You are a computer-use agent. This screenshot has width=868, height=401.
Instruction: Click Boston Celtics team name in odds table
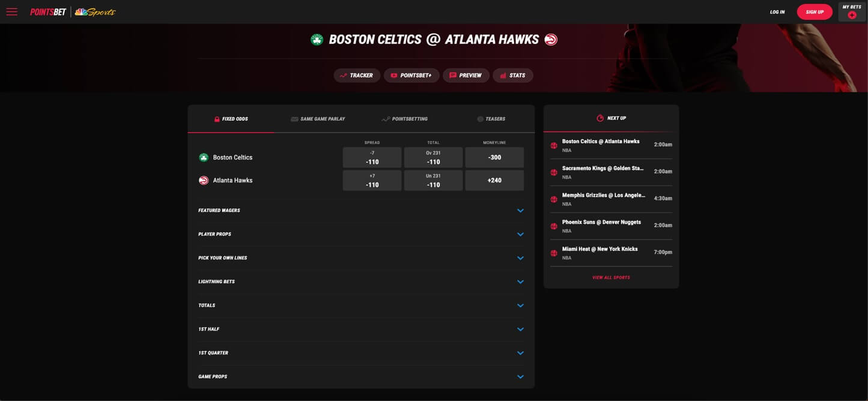232,157
